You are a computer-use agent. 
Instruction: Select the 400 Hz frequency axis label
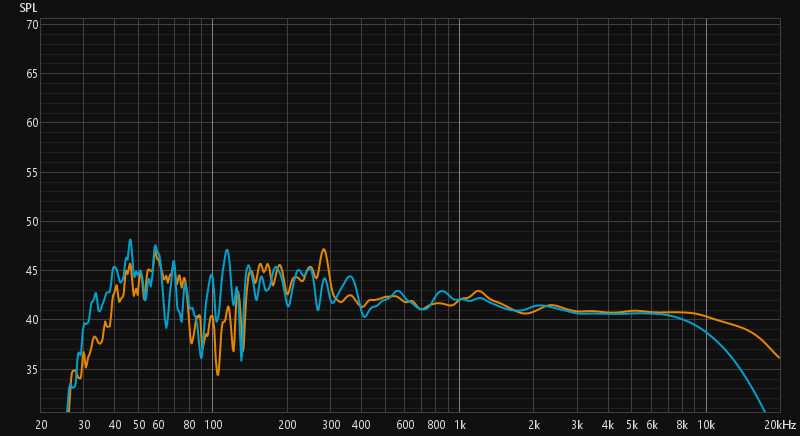pos(361,425)
